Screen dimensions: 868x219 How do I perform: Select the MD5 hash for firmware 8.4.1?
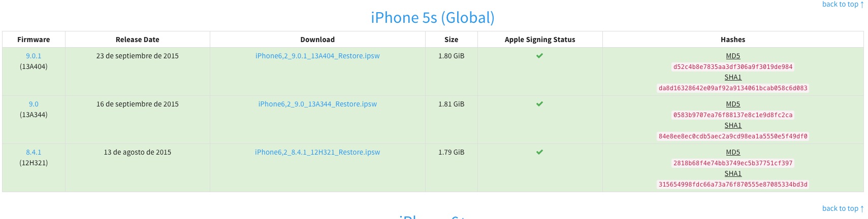click(733, 163)
